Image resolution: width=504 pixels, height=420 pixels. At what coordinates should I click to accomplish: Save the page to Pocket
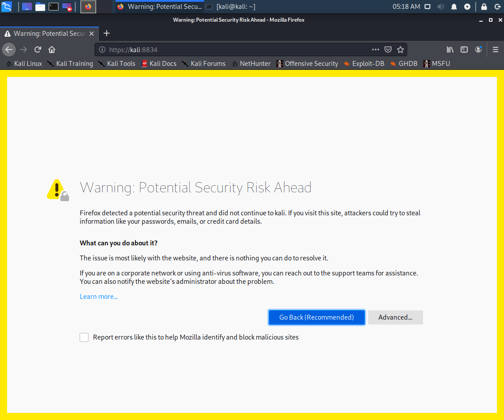click(x=388, y=50)
